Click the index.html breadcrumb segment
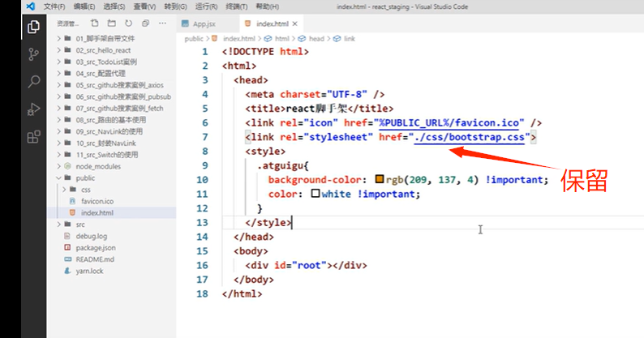 (x=239, y=39)
